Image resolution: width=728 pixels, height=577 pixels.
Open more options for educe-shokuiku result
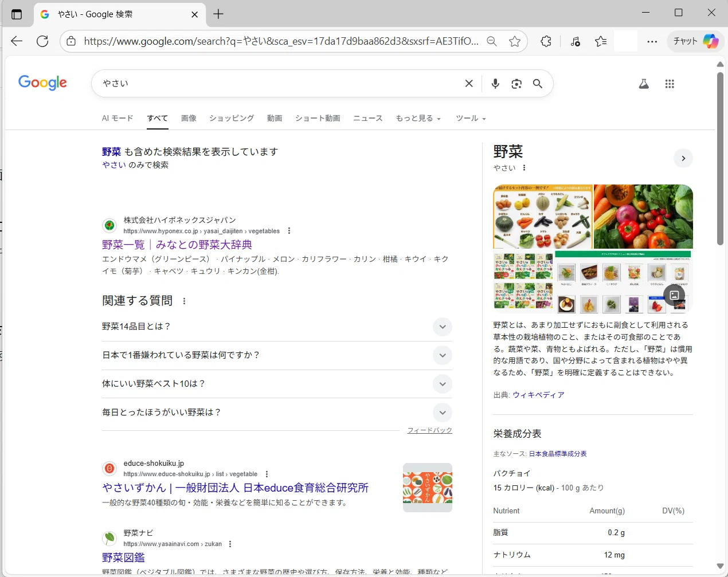267,474
